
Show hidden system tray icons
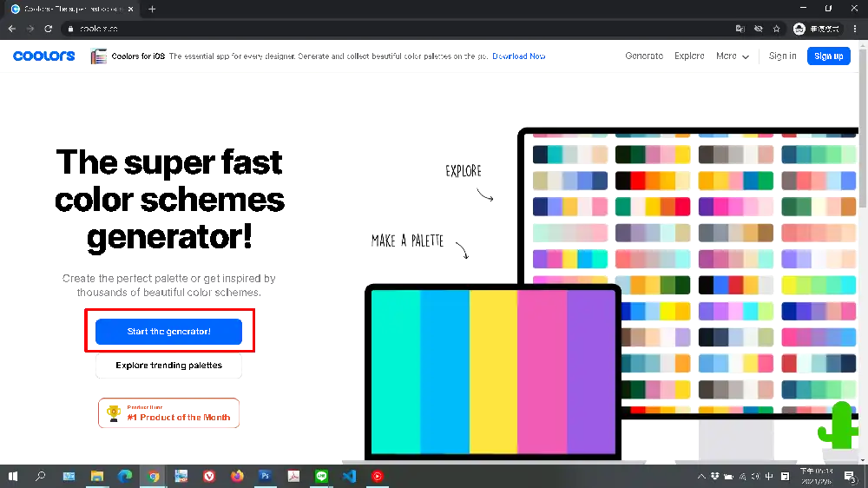click(x=700, y=477)
